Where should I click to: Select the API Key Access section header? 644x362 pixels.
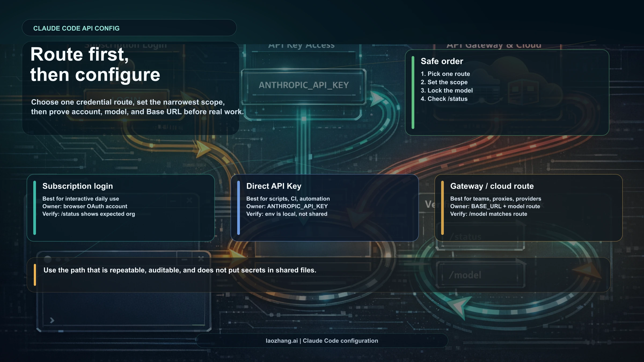coord(301,45)
